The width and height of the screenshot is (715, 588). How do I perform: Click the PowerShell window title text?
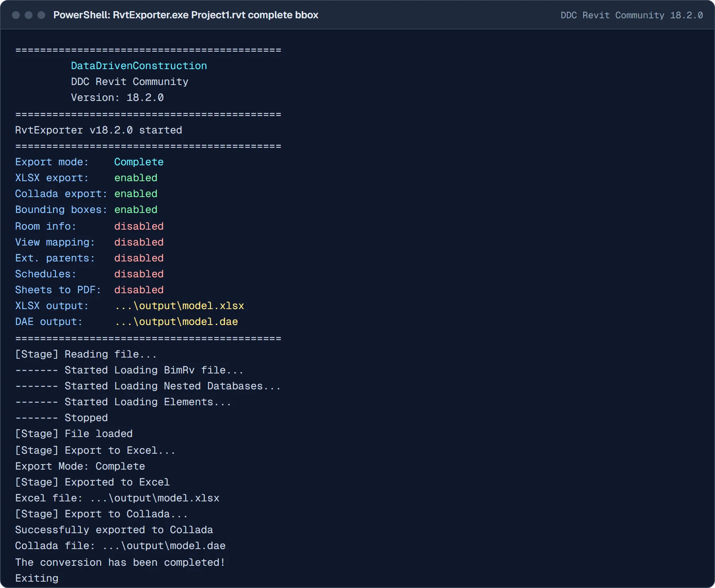(x=186, y=15)
